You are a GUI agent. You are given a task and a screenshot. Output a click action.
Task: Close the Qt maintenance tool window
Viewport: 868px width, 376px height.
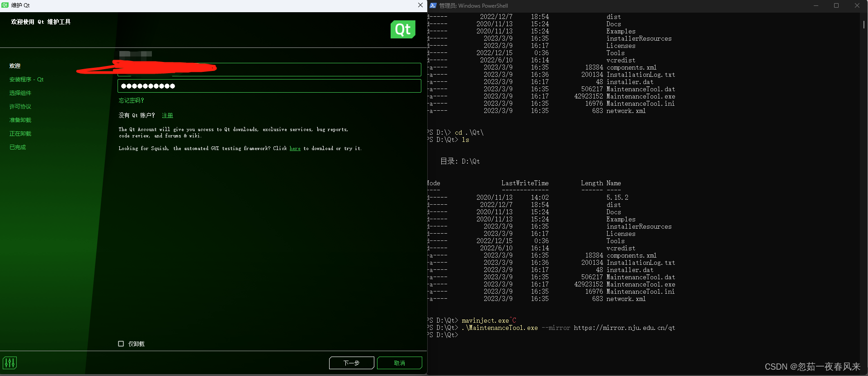(420, 5)
